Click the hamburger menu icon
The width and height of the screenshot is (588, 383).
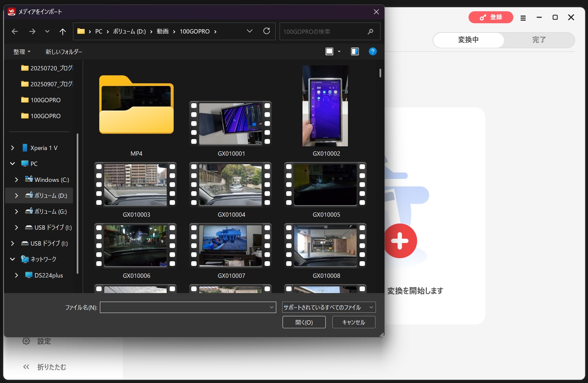523,18
